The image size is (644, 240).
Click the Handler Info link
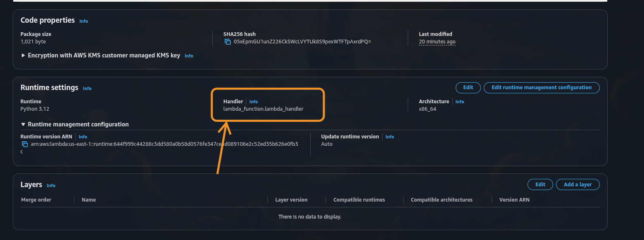pos(253,102)
